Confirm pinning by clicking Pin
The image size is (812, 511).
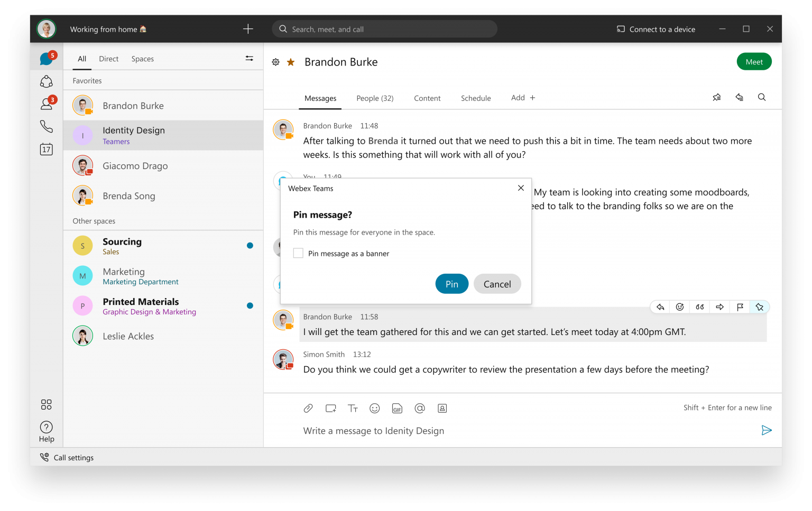(x=451, y=284)
